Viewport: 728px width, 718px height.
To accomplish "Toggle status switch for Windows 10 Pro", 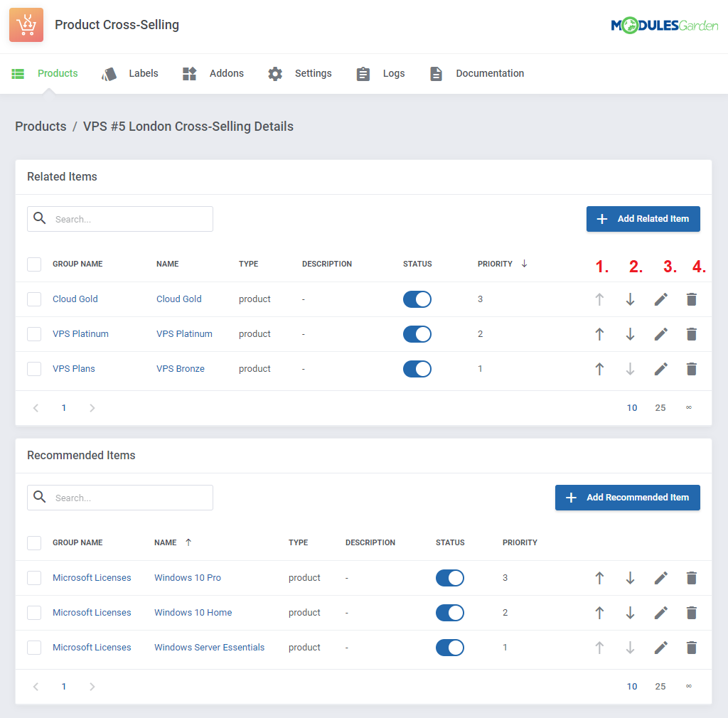I will tap(449, 578).
